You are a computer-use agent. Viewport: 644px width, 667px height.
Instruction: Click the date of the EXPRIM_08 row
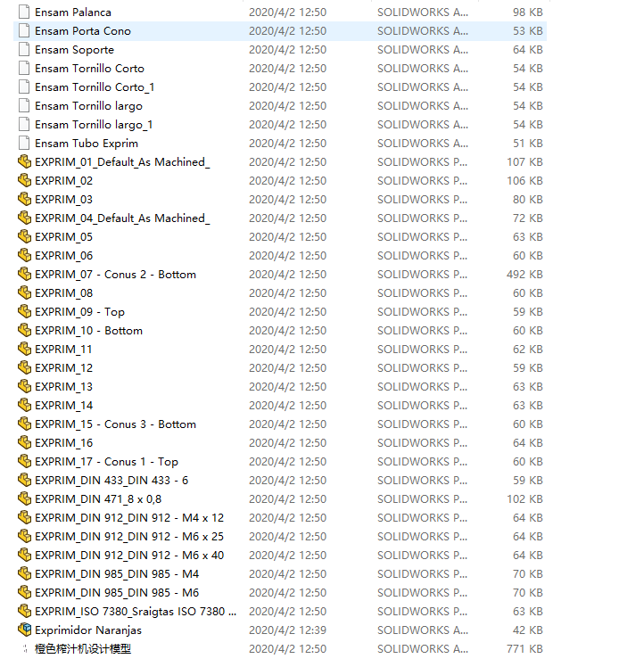click(288, 293)
